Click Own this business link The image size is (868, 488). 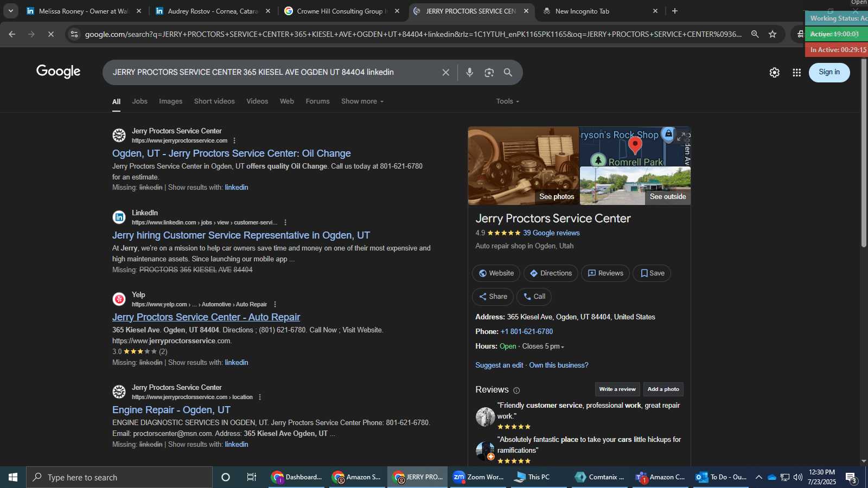(559, 365)
